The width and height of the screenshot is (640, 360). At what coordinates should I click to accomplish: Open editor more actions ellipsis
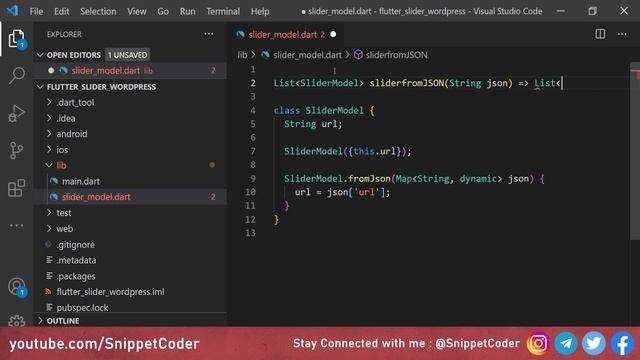tap(622, 34)
